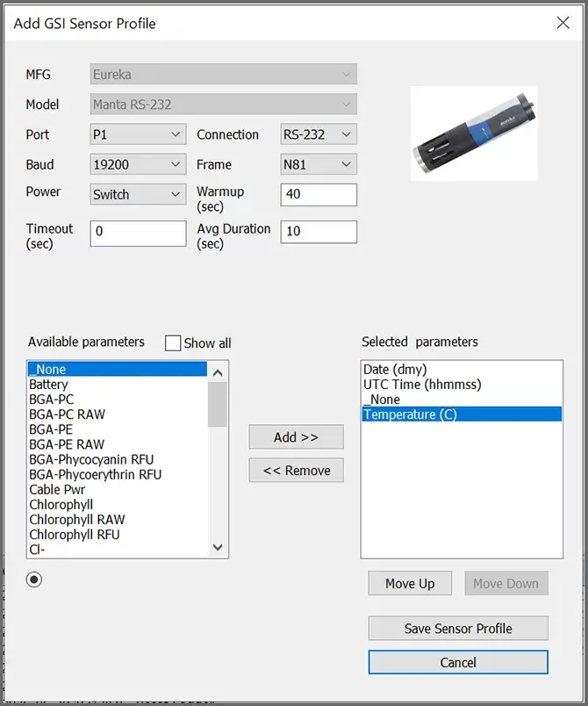Image resolution: width=588 pixels, height=706 pixels.
Task: Select Cable Pwr parameter
Action: click(x=117, y=489)
